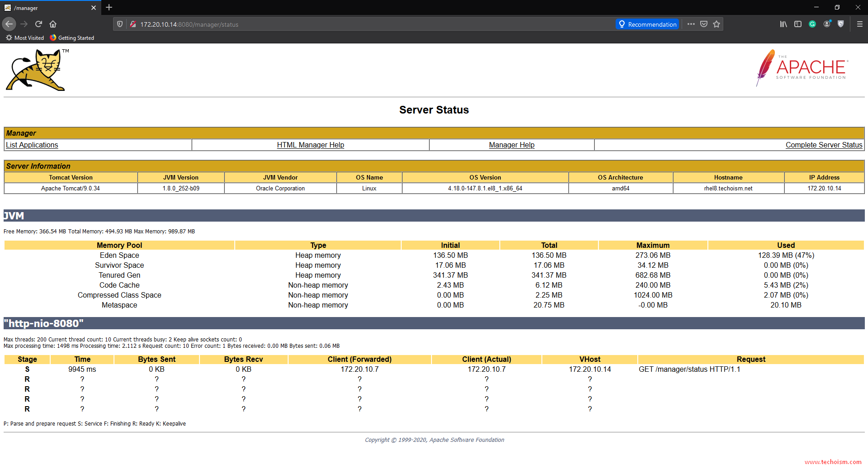This screenshot has width=868, height=469.
Task: Click the tracking protection shield icon
Action: 120,24
